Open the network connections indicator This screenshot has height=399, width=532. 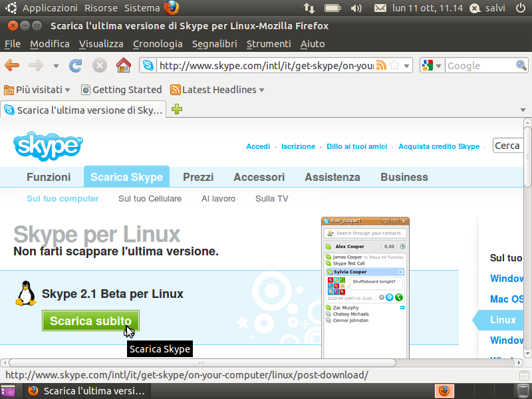pos(309,8)
